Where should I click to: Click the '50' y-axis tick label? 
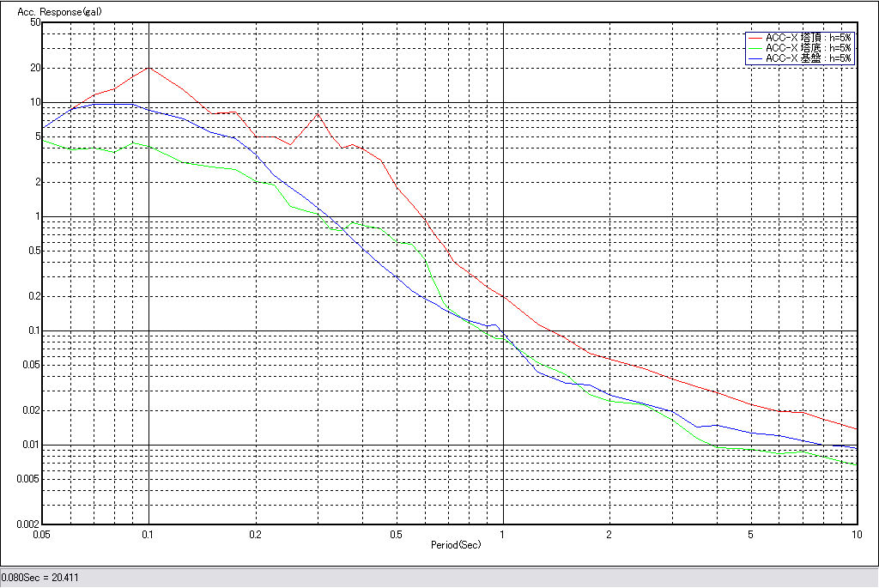[x=35, y=22]
